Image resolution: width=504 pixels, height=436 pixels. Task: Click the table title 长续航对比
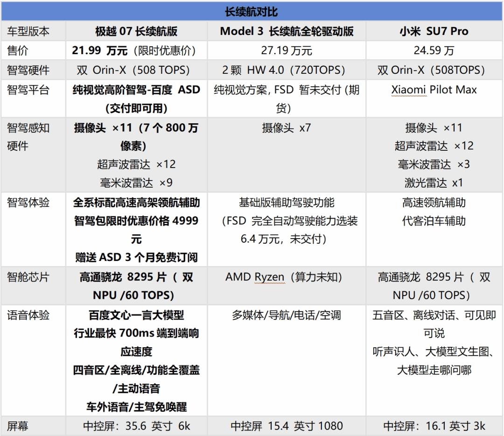(251, 12)
